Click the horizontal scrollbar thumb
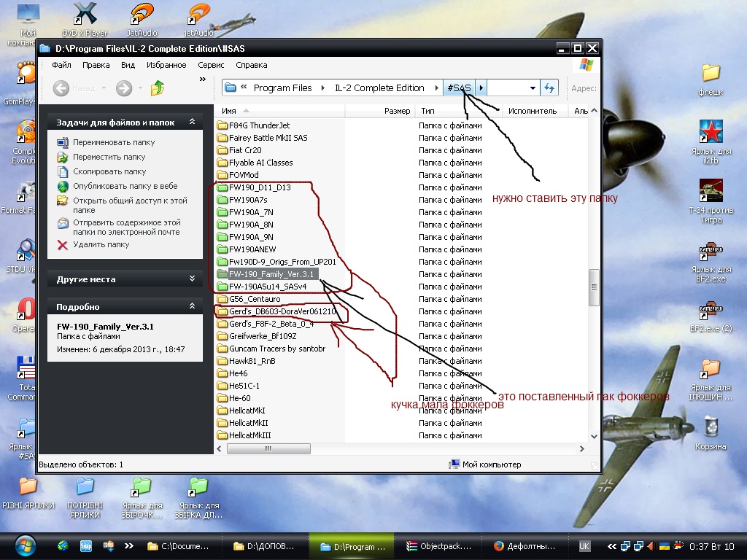Viewport: 747px width, 560px height. pos(268,448)
